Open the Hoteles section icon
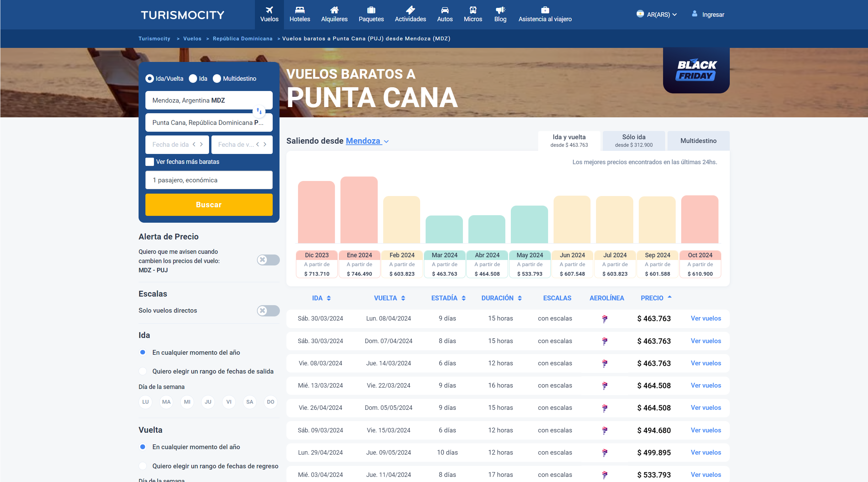The image size is (868, 482). pos(299,10)
